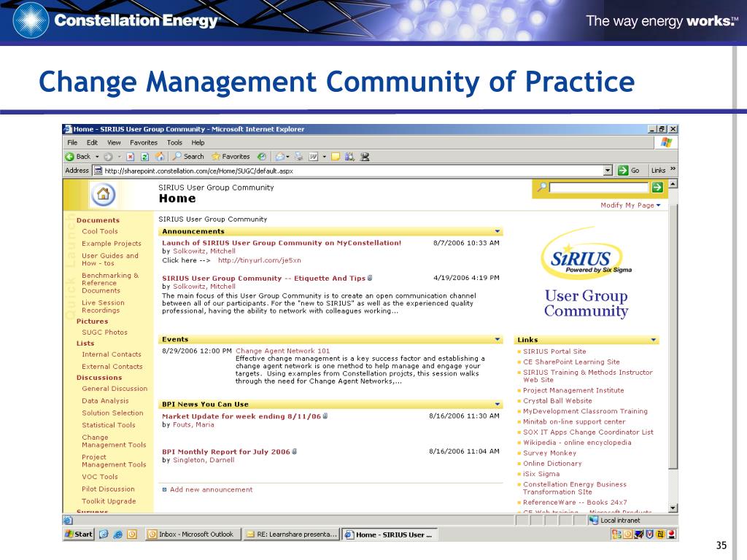747x560 pixels.
Task: Edit page with the Word icon
Action: coord(314,157)
